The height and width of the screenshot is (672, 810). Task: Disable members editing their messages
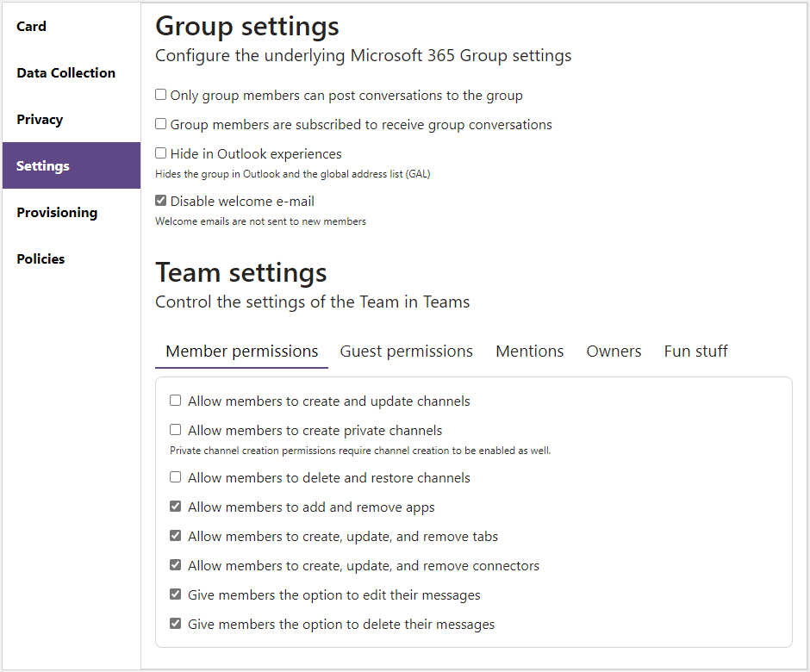[175, 594]
